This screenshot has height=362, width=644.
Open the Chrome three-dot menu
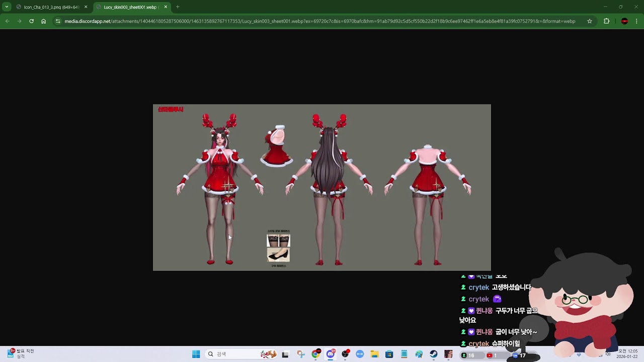point(636,21)
